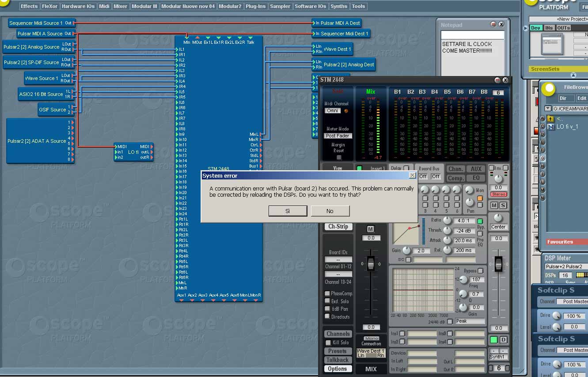This screenshot has width=588, height=377.
Task: Select Pulsar2 [2] Analog Dest module
Action: click(345, 65)
